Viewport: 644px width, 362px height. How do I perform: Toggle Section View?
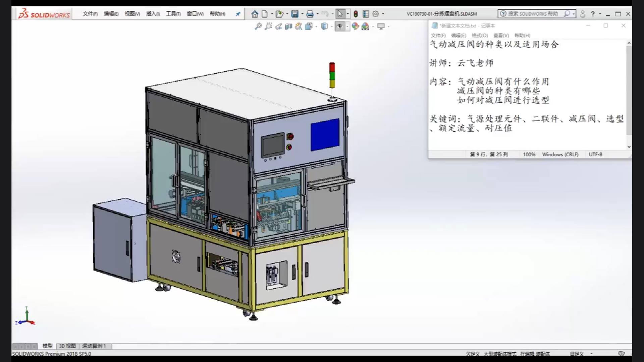(x=288, y=26)
